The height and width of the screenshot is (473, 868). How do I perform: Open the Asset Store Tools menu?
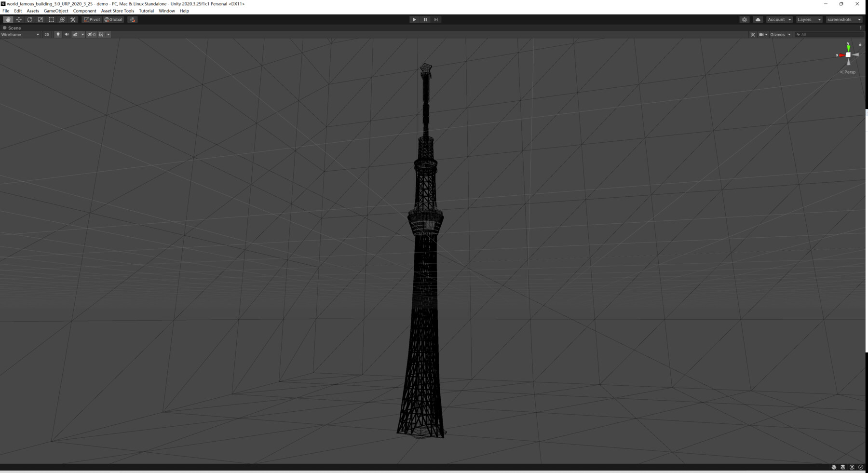117,11
